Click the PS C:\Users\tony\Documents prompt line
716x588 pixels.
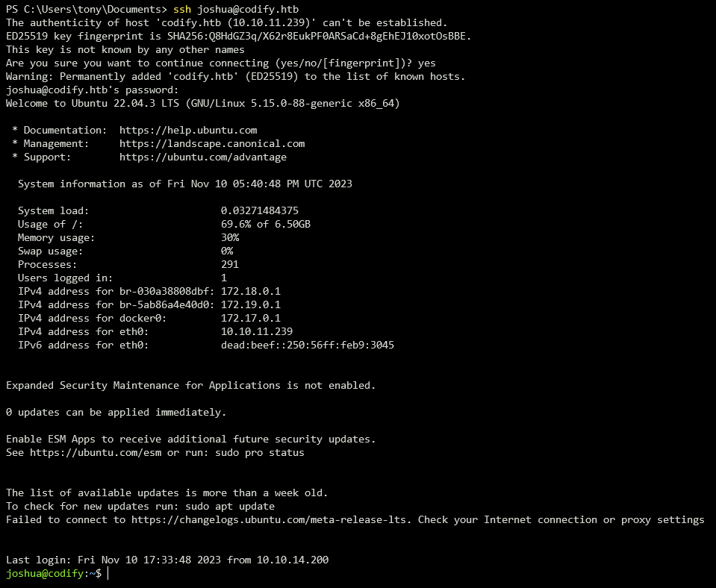point(82,9)
